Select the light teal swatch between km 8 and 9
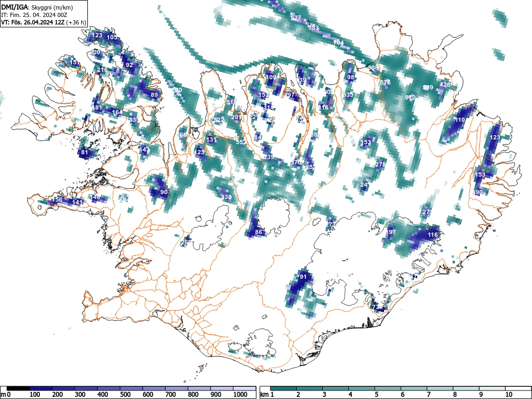This screenshot has height=399, width=532. tap(466, 388)
